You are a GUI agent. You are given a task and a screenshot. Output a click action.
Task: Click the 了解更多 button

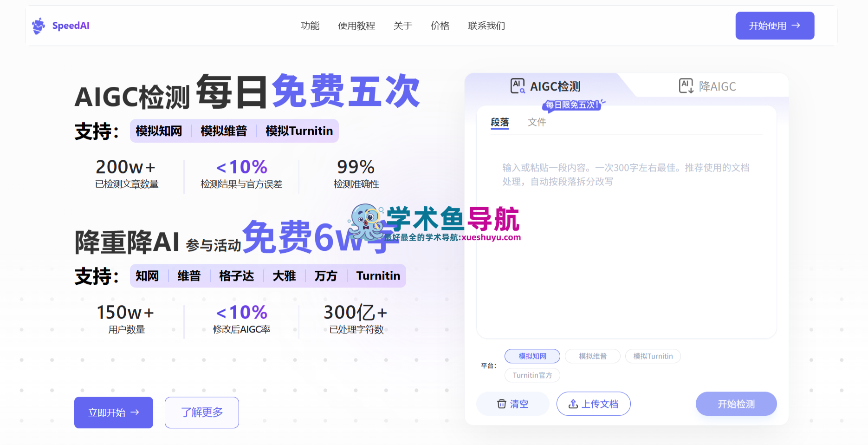tap(202, 412)
